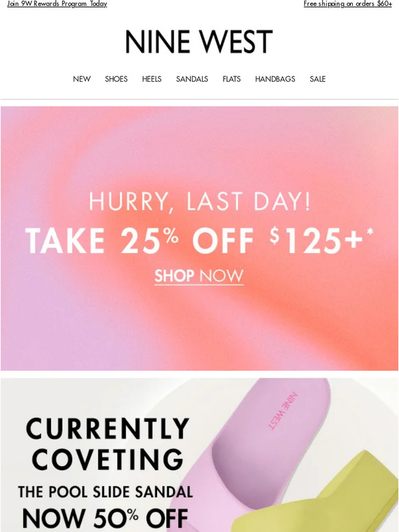
Task: Open the HEELS category
Action: coord(152,79)
